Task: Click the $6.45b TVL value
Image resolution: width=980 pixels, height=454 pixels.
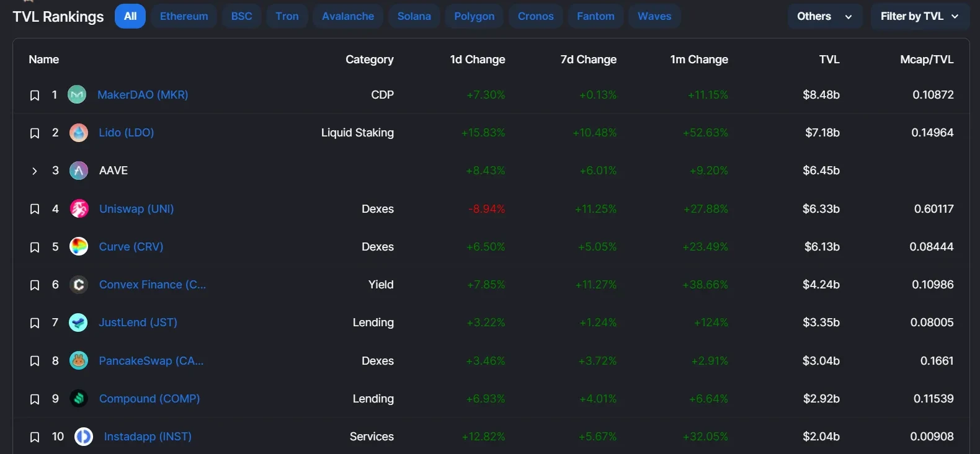Action: (x=821, y=171)
